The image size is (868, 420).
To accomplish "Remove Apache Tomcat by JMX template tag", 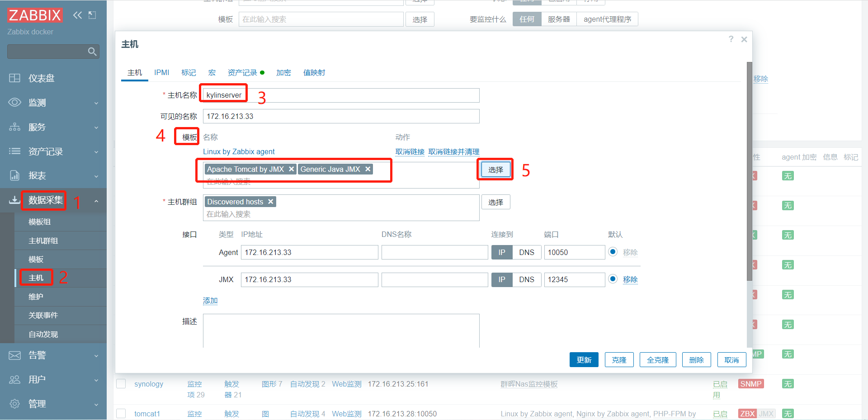I will click(x=292, y=169).
